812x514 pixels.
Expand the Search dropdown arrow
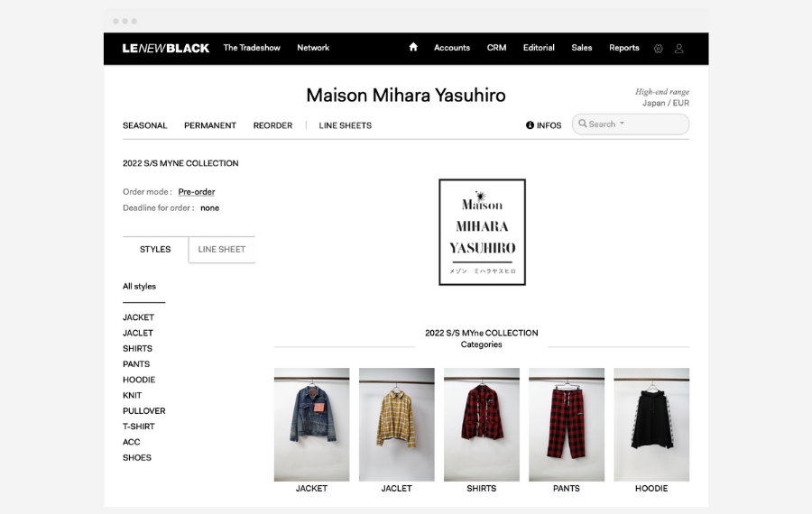(x=622, y=124)
